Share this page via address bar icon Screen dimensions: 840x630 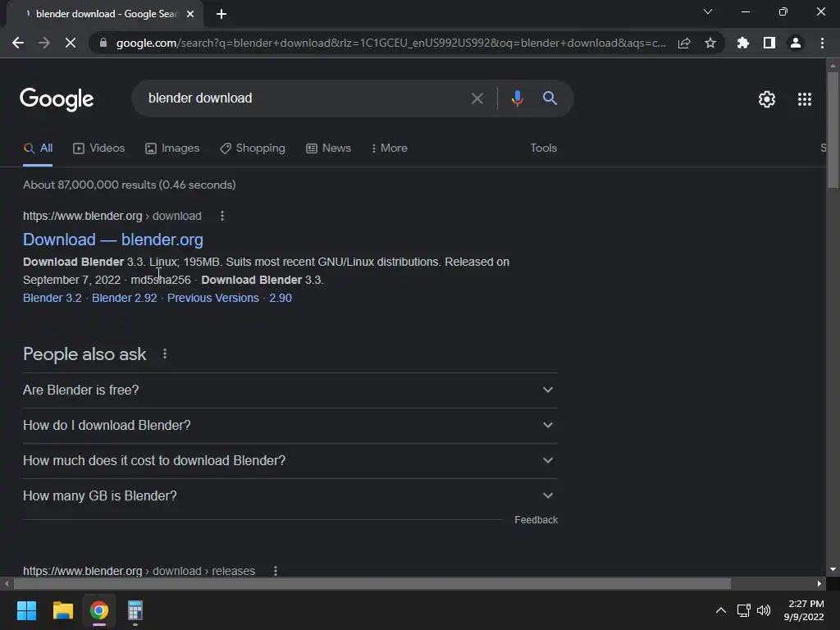point(684,43)
